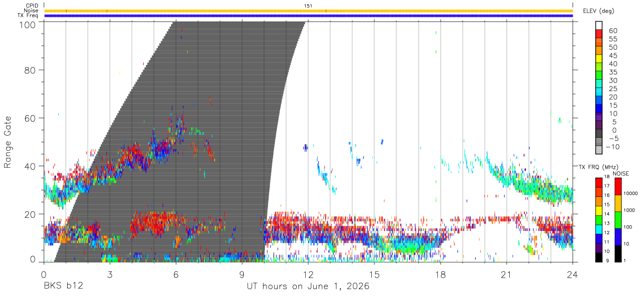This screenshot has width=644, height=297.
Task: Click the 15 hour tick label on time axis
Action: click(374, 274)
